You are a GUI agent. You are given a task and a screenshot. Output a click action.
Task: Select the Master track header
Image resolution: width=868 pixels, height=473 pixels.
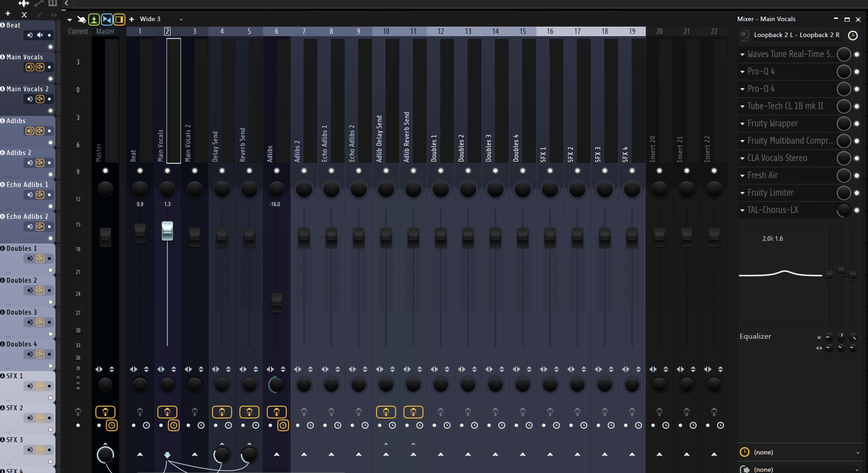tap(105, 31)
